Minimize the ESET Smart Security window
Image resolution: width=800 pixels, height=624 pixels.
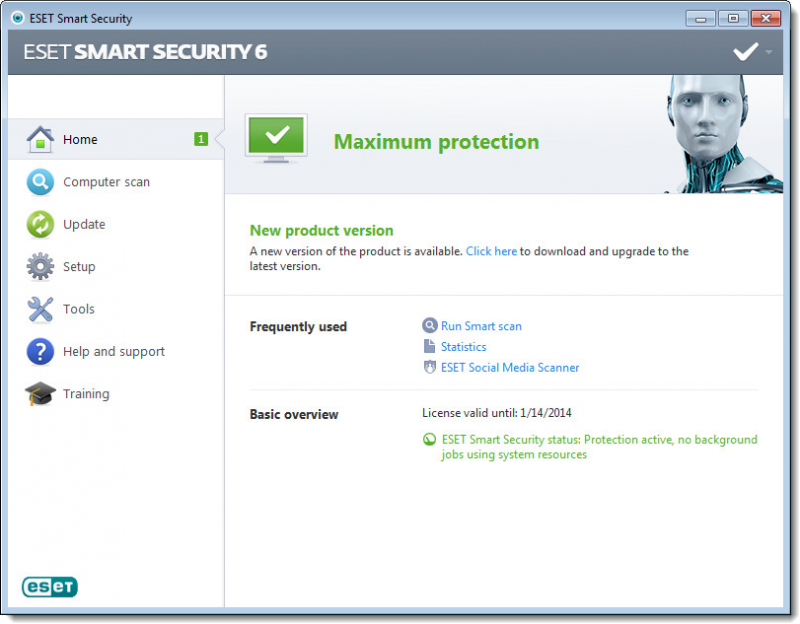(701, 19)
